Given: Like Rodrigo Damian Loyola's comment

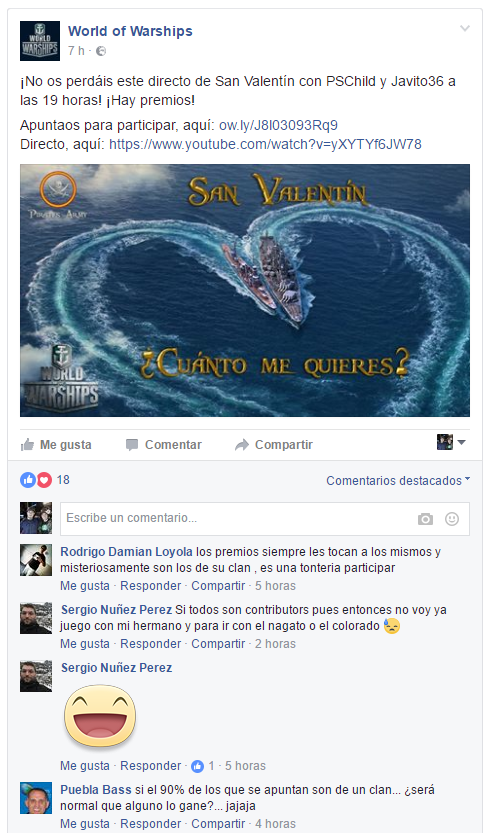Looking at the screenshot, I should [85, 585].
